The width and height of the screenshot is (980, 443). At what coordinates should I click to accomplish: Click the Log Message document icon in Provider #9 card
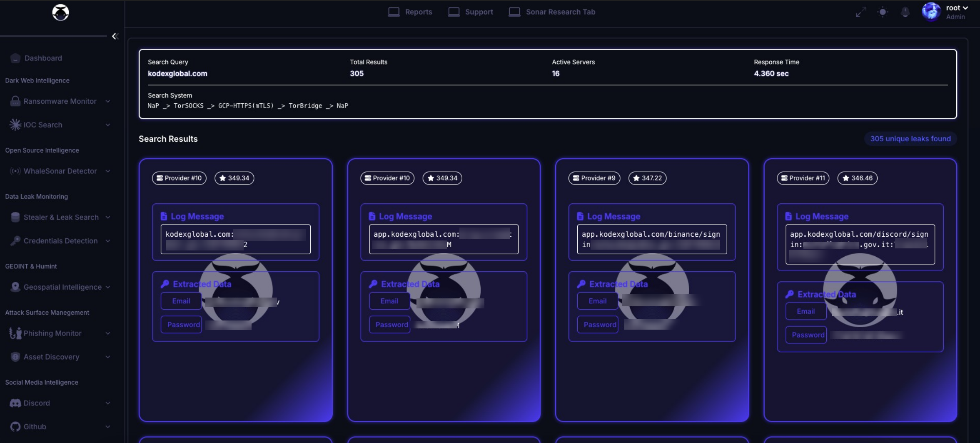coord(580,216)
